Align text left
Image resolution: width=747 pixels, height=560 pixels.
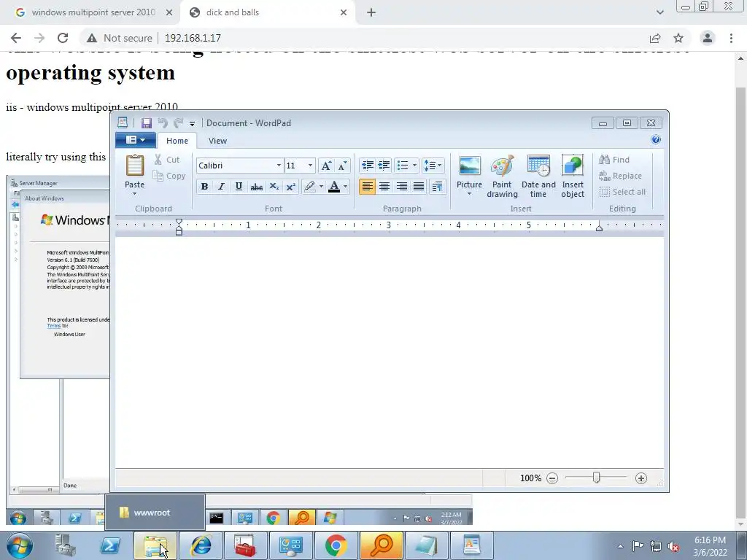(x=368, y=187)
